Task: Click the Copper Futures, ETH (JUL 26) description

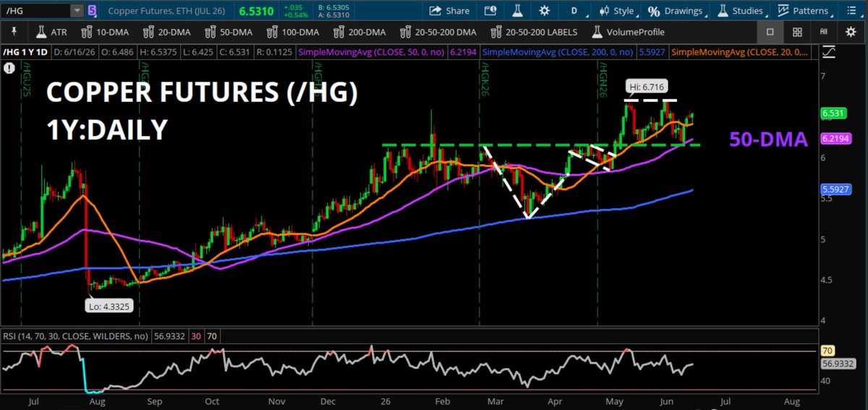Action: click(166, 11)
